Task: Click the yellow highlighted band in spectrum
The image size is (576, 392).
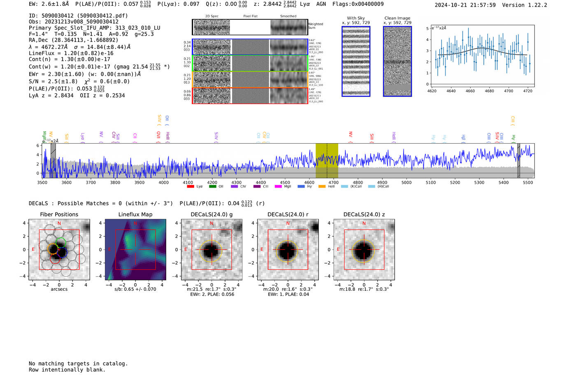Action: click(x=327, y=160)
